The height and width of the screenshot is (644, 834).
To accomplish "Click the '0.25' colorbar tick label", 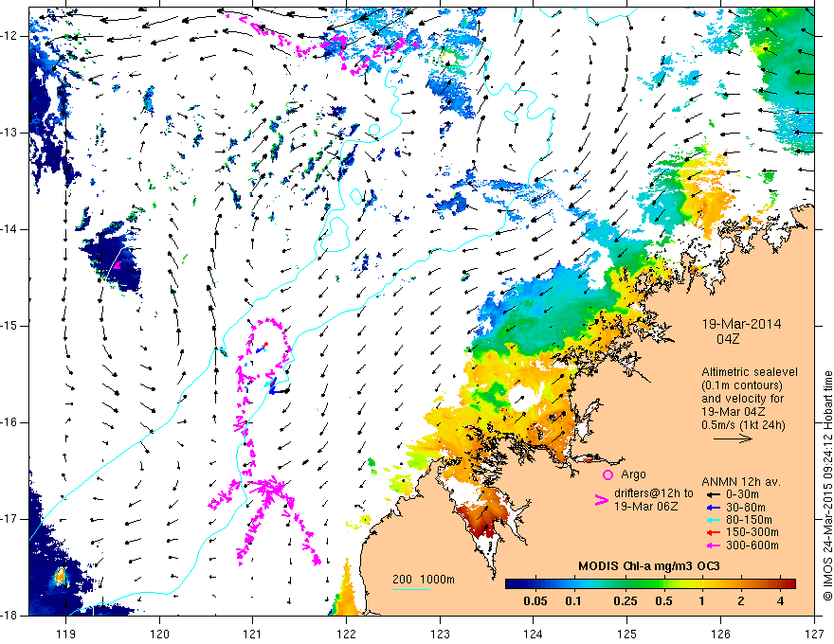I will click(625, 601).
